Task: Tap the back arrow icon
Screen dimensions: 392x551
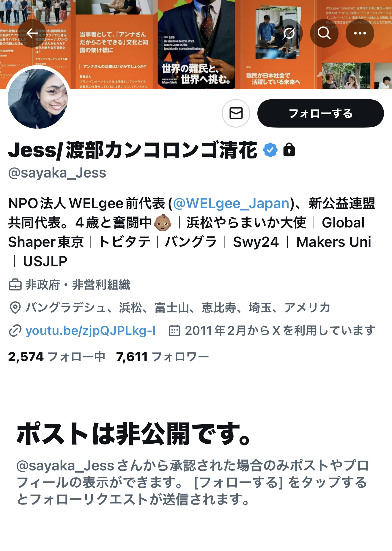Action: [x=32, y=33]
